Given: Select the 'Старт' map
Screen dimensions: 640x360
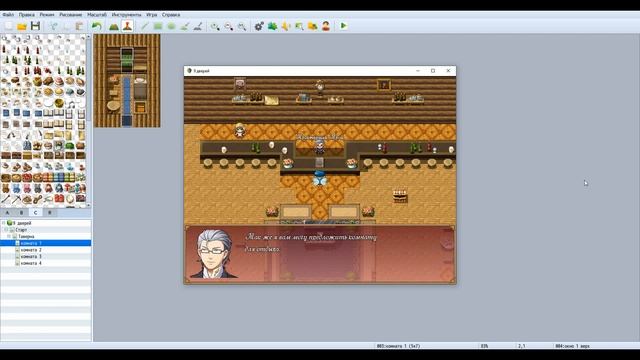Looking at the screenshot, I should coord(21,230).
